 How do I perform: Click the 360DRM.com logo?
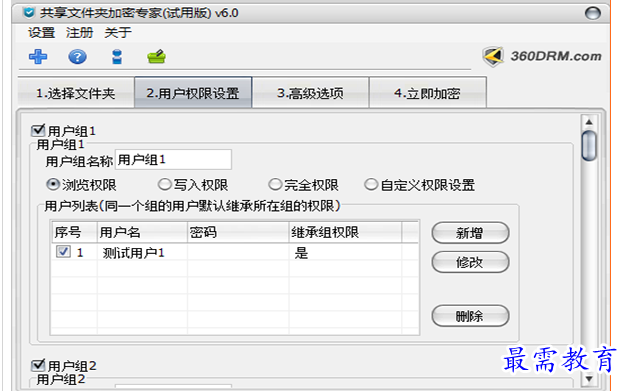tap(542, 56)
